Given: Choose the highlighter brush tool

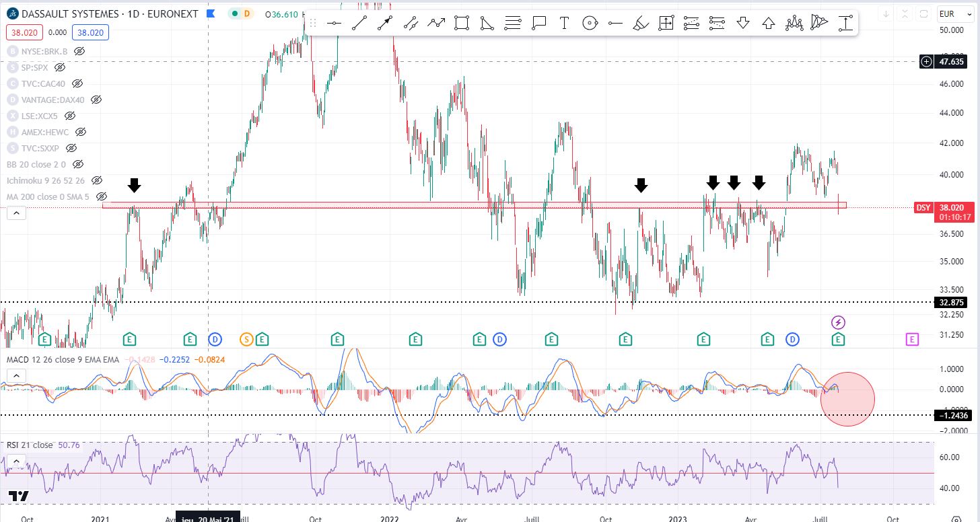Looking at the screenshot, I should pyautogui.click(x=641, y=24).
